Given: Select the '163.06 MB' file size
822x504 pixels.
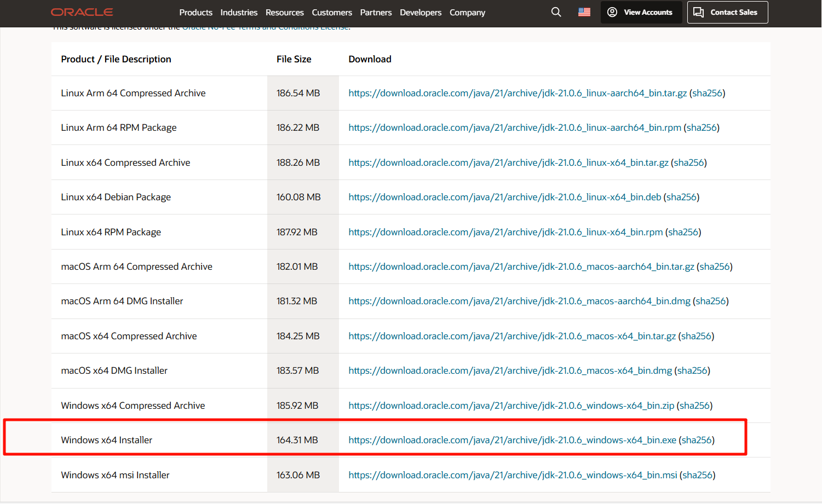Looking at the screenshot, I should point(298,475).
